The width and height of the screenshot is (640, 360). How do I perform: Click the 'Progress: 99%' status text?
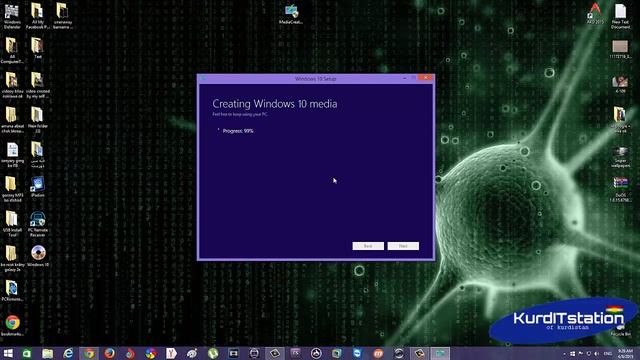click(x=238, y=131)
